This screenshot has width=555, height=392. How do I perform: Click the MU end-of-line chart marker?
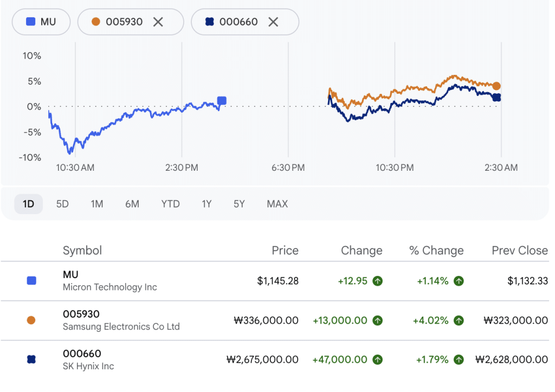point(222,101)
